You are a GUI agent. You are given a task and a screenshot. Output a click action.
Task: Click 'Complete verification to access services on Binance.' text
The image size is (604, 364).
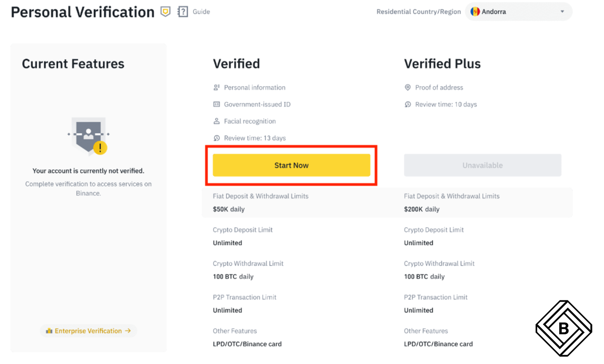click(88, 189)
